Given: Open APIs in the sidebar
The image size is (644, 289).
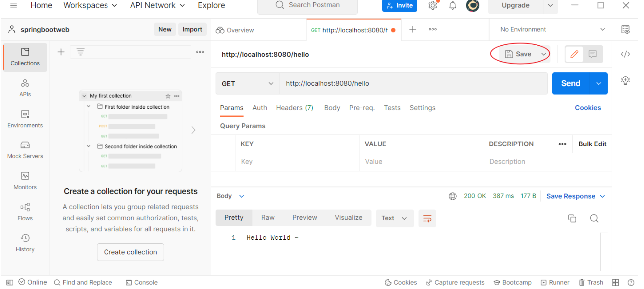Looking at the screenshot, I should coord(25,88).
